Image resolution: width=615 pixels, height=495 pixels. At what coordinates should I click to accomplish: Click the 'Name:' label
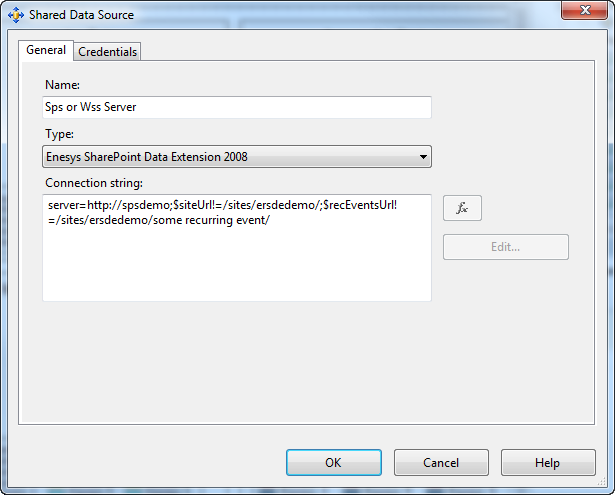point(62,85)
